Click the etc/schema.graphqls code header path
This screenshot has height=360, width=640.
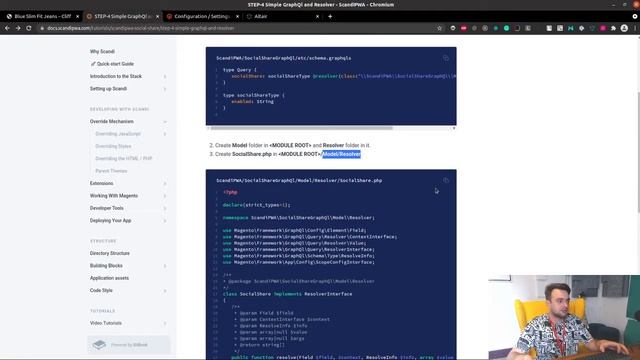[x=284, y=58]
